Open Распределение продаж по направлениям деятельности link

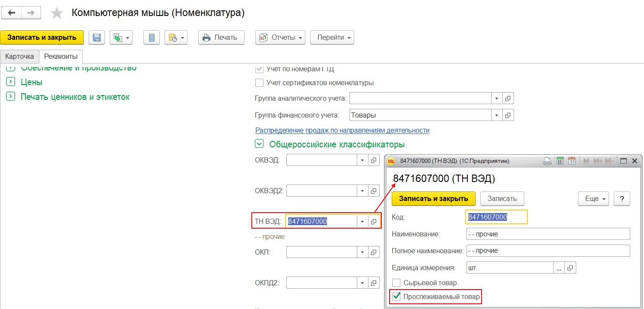[x=342, y=130]
